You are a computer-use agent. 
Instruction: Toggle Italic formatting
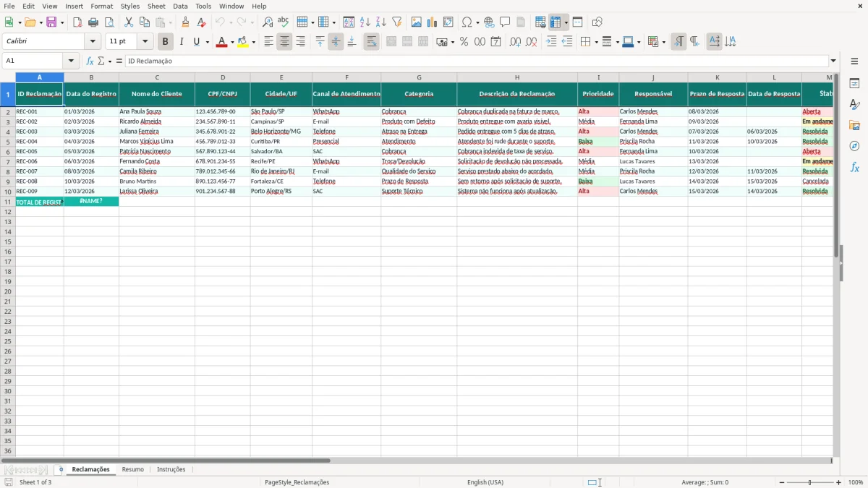[x=182, y=42]
